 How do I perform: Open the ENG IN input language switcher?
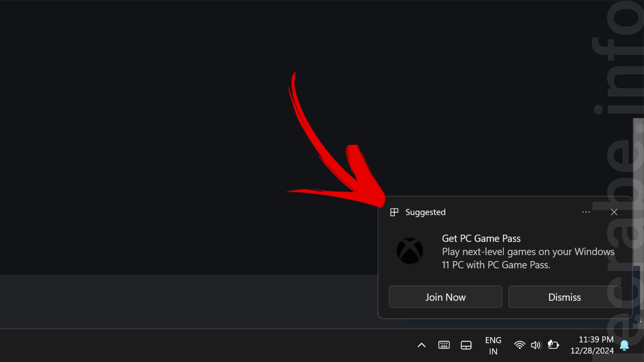pyautogui.click(x=493, y=346)
